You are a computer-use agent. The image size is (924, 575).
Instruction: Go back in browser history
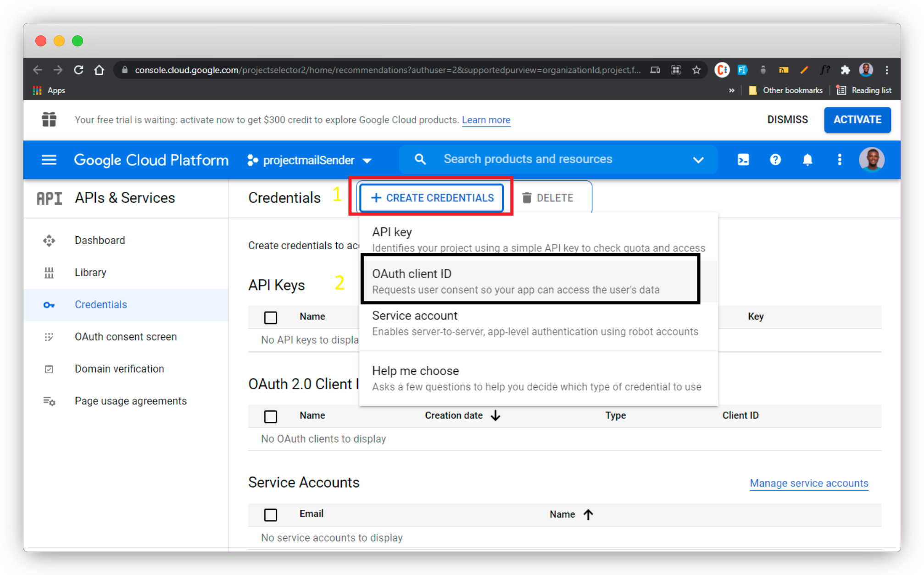tap(38, 70)
